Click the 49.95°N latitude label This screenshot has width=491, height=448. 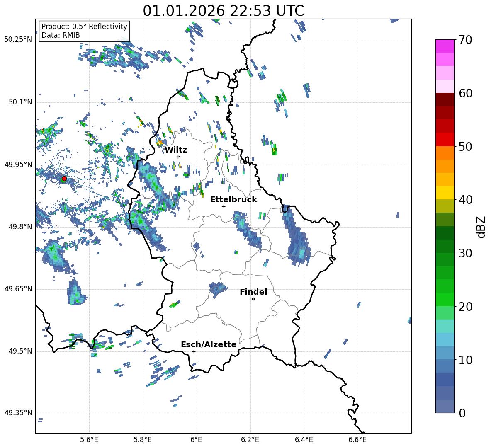tap(18, 164)
